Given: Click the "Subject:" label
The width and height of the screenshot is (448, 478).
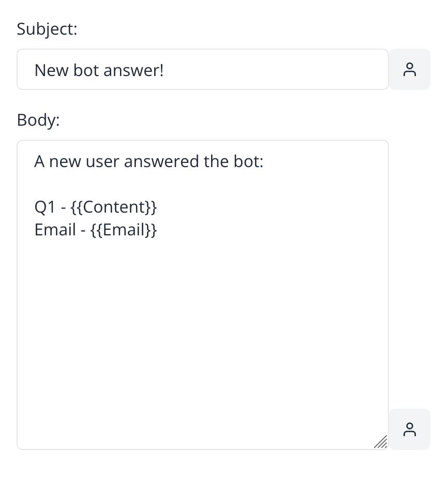Looking at the screenshot, I should pyautogui.click(x=47, y=29).
